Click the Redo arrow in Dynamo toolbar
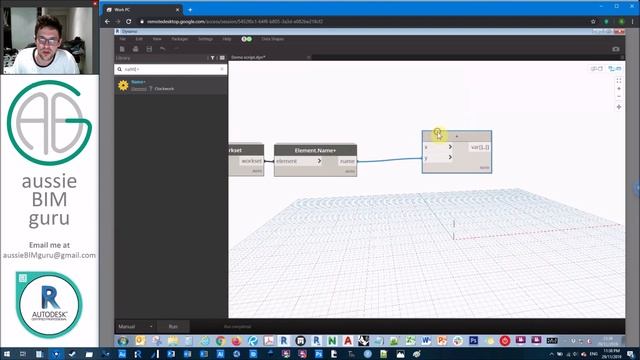Image resolution: width=640 pixels, height=360 pixels. point(176,49)
